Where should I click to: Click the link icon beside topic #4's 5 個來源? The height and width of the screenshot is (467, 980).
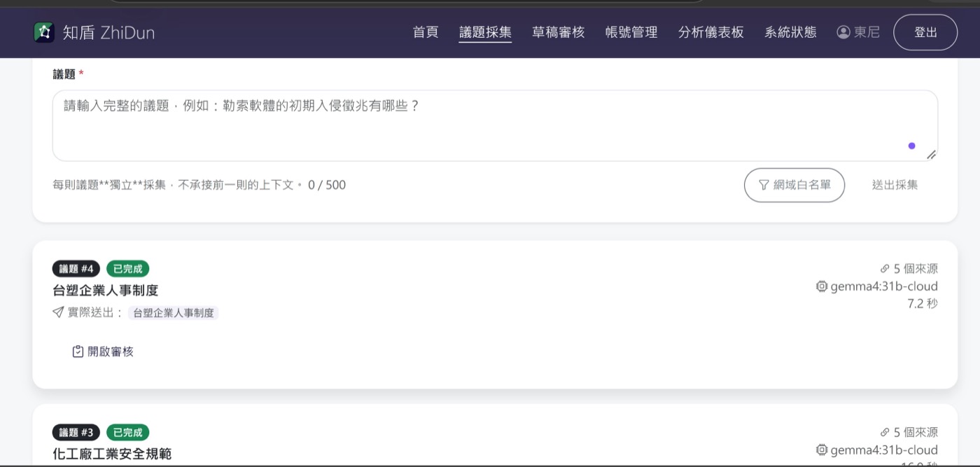click(x=885, y=269)
